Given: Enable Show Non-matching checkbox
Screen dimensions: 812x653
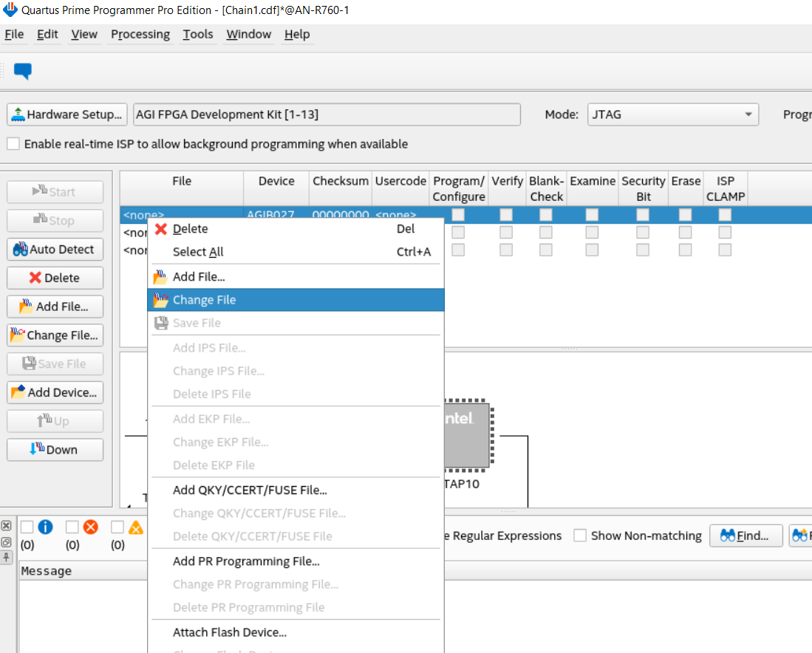Looking at the screenshot, I should point(581,536).
